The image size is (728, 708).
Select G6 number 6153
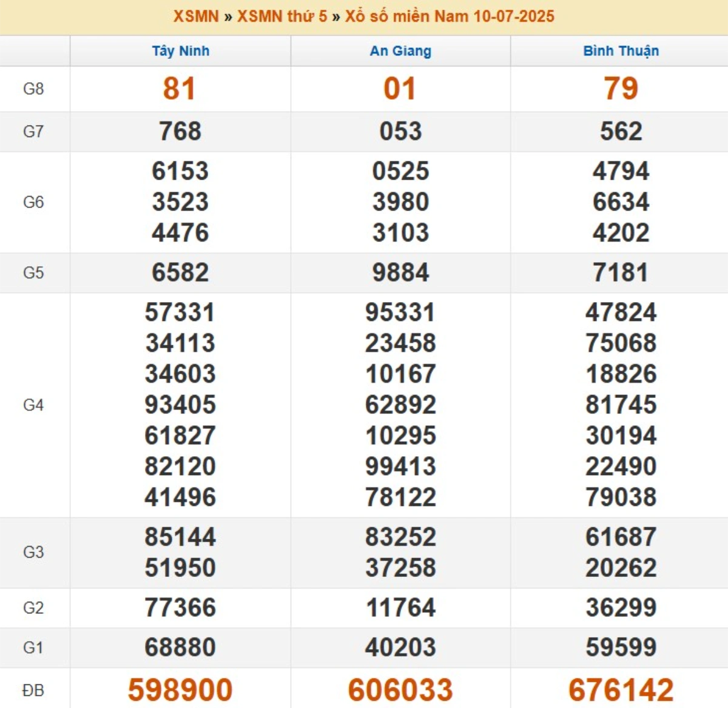[180, 171]
